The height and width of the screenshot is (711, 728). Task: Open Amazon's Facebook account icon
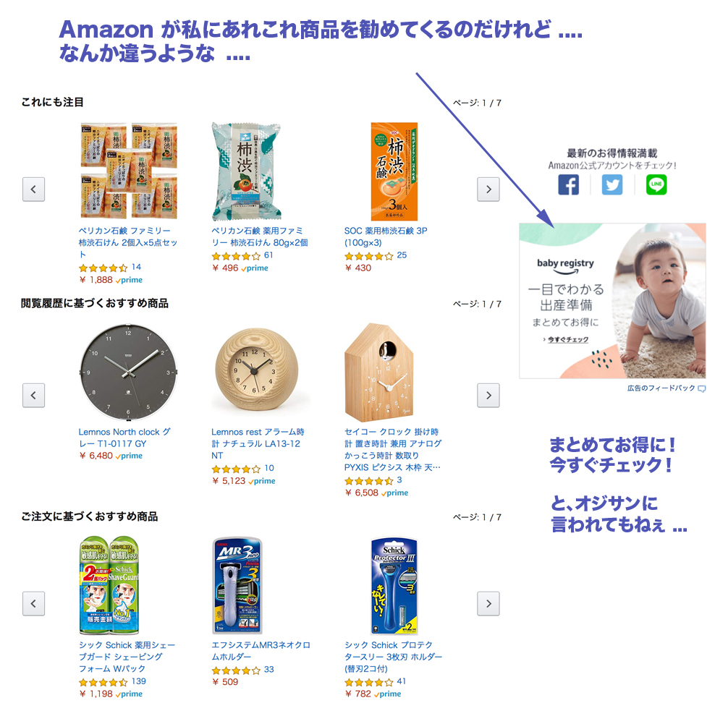pyautogui.click(x=568, y=184)
